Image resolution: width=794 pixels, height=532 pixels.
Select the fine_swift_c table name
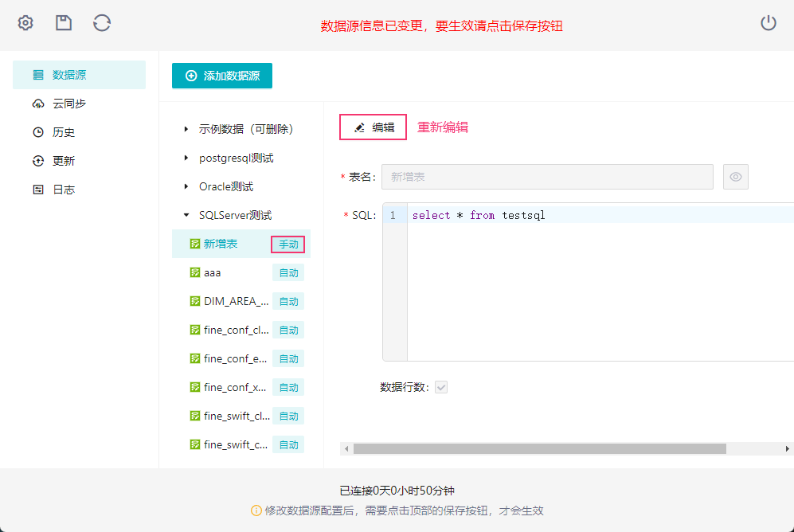click(236, 445)
